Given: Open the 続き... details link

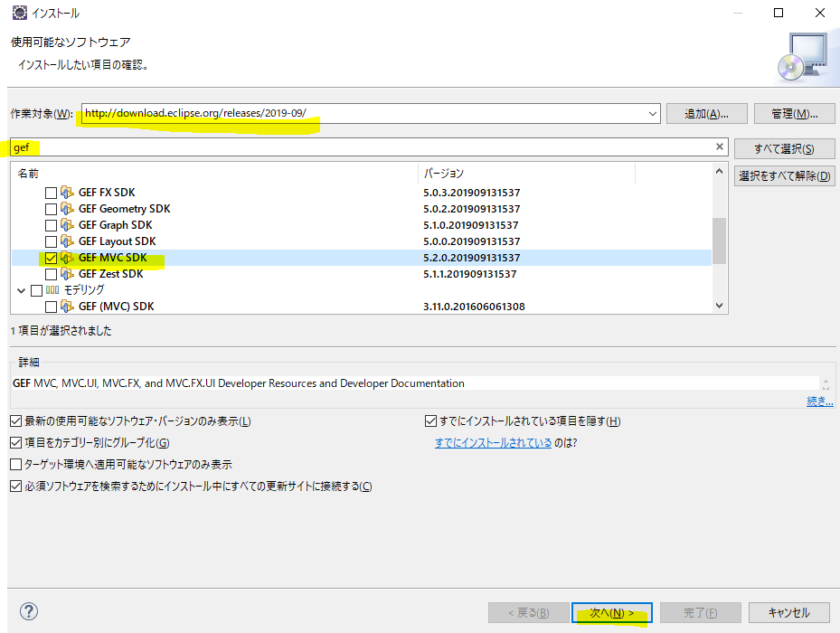Looking at the screenshot, I should coord(819,401).
